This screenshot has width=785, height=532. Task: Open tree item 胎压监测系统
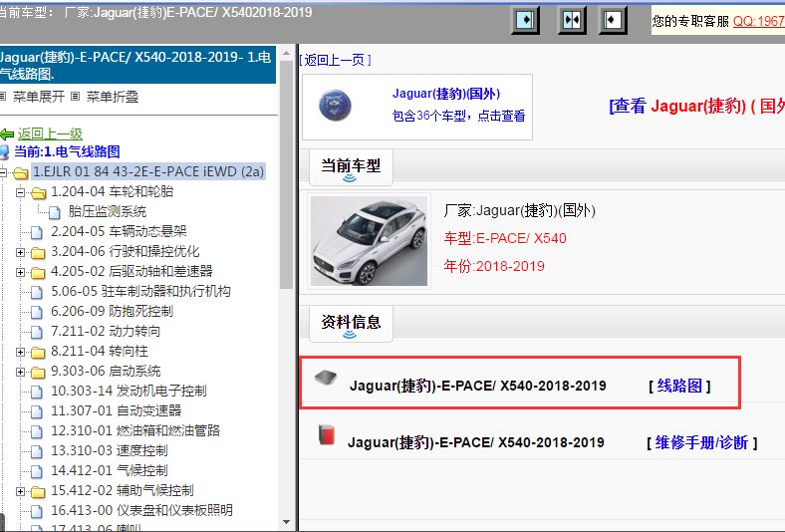tap(108, 211)
